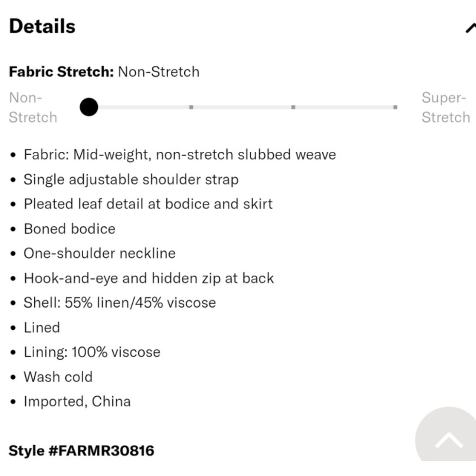
Task: Click the second tick on stretch slider
Action: (191, 107)
